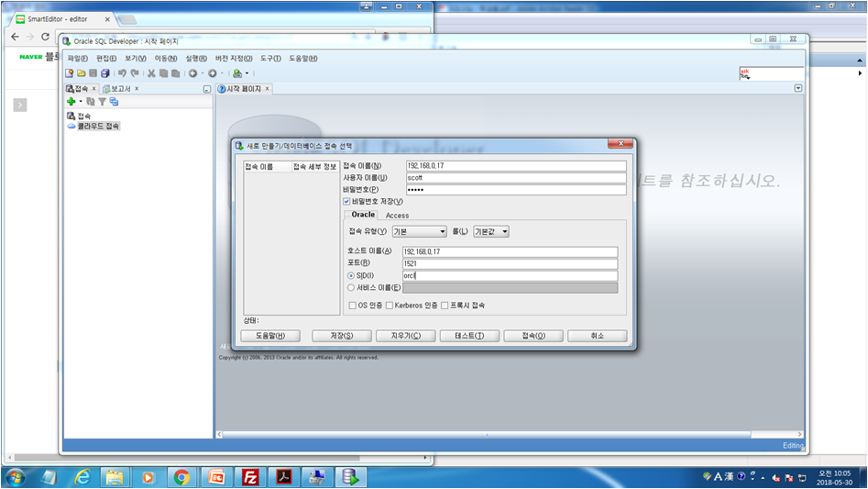The image size is (868, 489).
Task: Enable the OS 인증 checkbox
Action: pos(353,306)
